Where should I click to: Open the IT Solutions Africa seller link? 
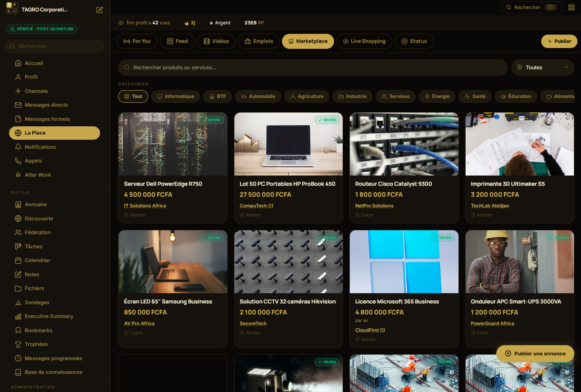pos(145,206)
